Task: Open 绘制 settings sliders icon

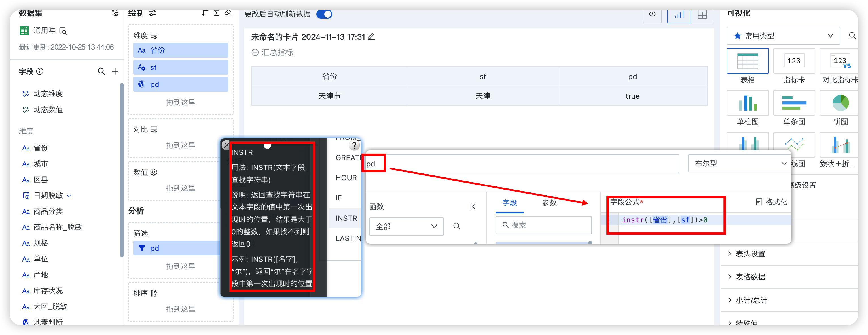Action: pyautogui.click(x=153, y=13)
